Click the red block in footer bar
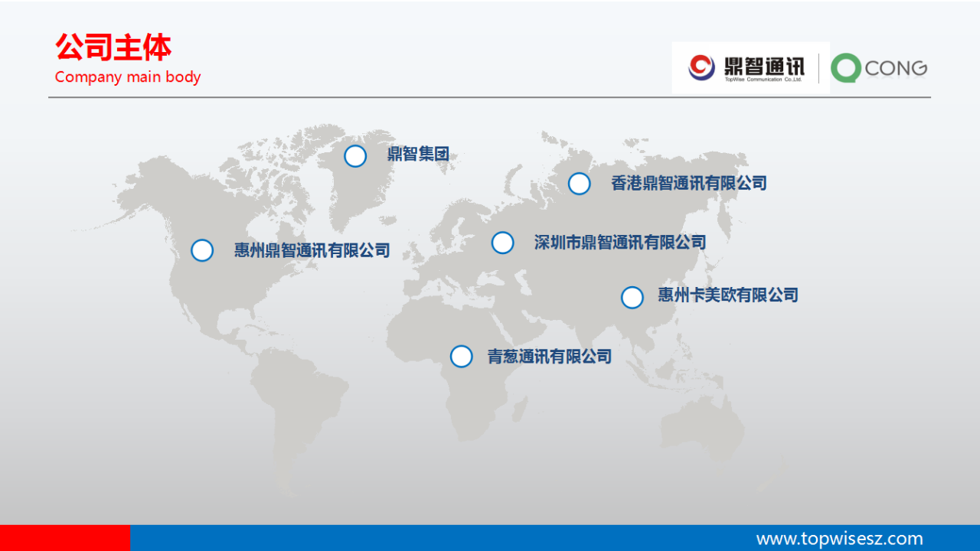 tap(64, 538)
